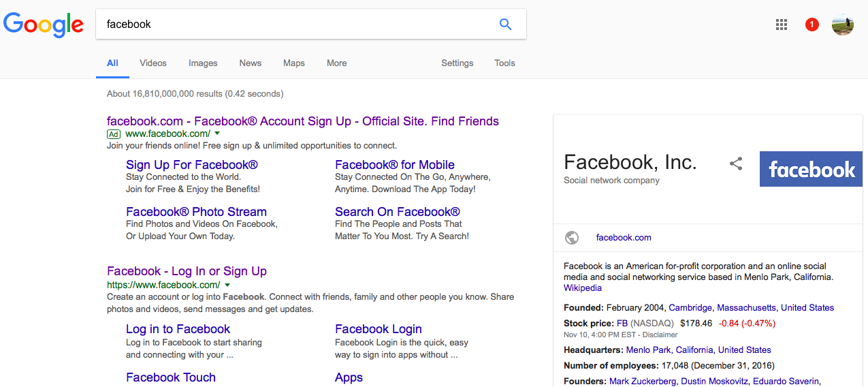Open search Settings menu
This screenshot has height=387, width=868.
coord(457,63)
